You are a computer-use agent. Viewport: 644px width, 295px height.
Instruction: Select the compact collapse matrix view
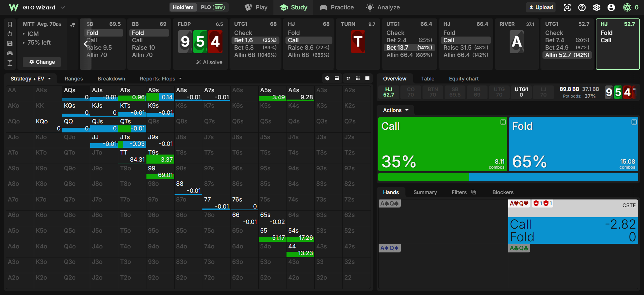tap(348, 78)
